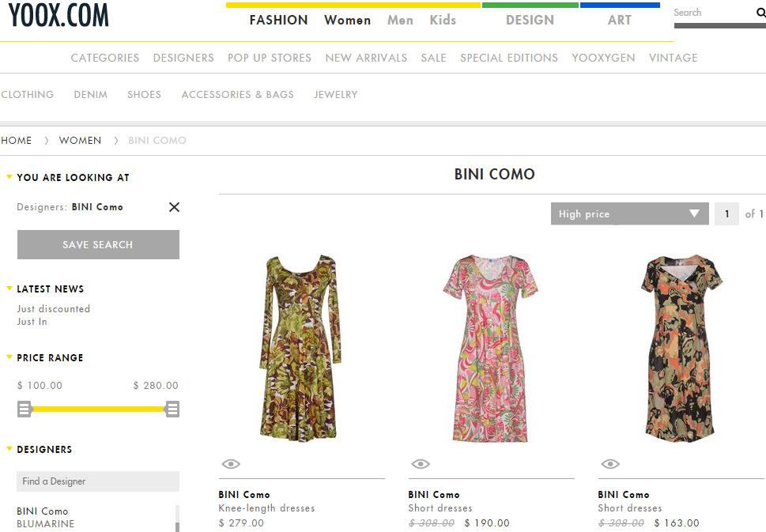766x532 pixels.
Task: Collapse the Latest News section
Action: point(9,289)
